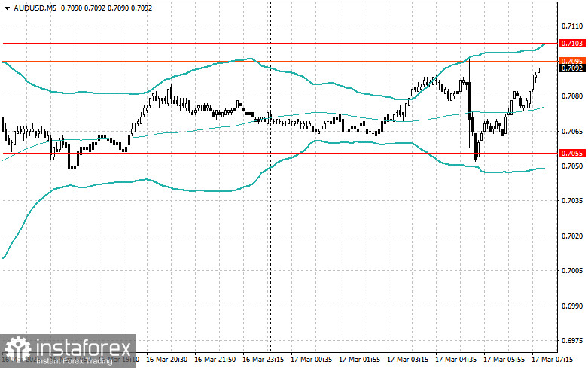Click the 0.6975 price scale value
The height and width of the screenshot is (368, 588).
point(572,341)
